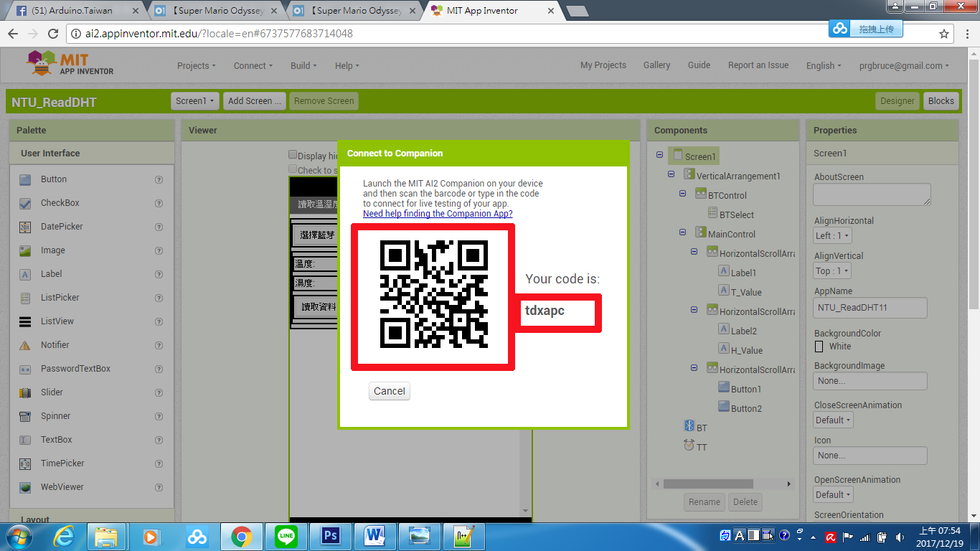
Task: Open help for WebViewer component
Action: tap(159, 487)
